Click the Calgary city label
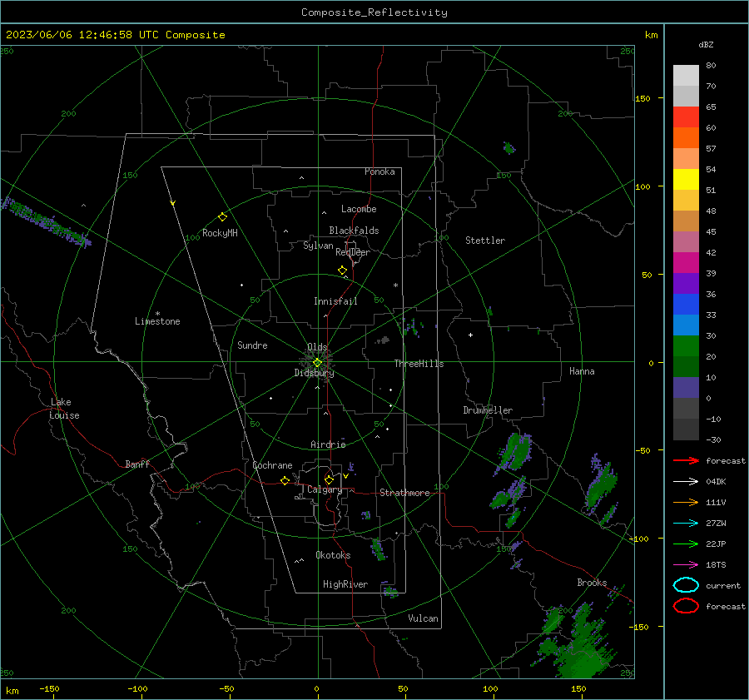749x700 pixels. 325,489
